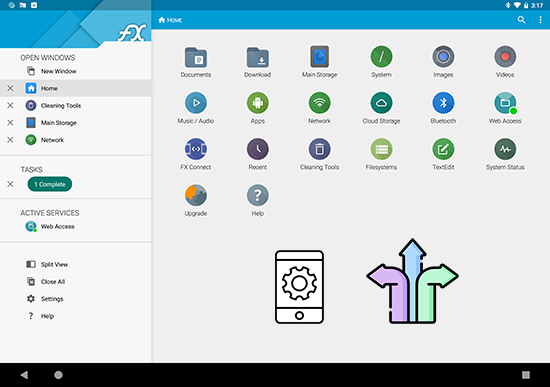Open Web Access from home grid
550x387 pixels.
(505, 108)
